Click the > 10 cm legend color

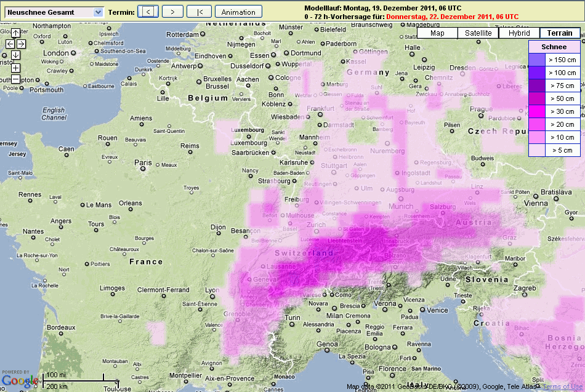(x=537, y=137)
